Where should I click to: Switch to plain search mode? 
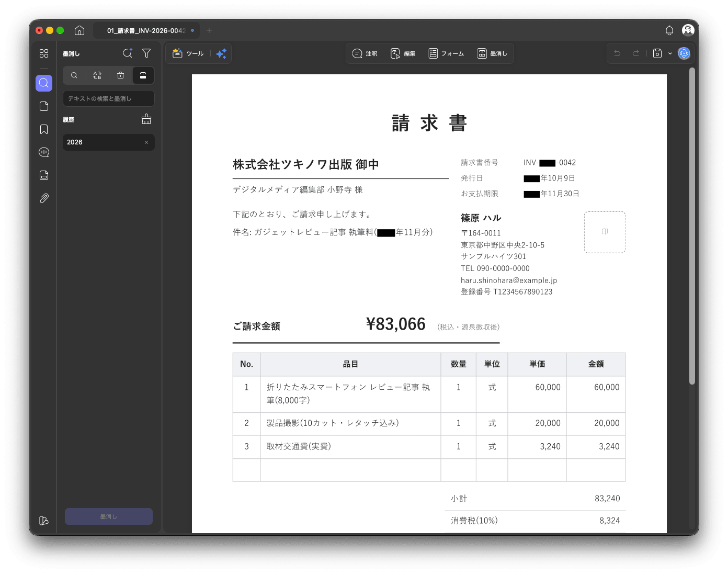click(74, 75)
